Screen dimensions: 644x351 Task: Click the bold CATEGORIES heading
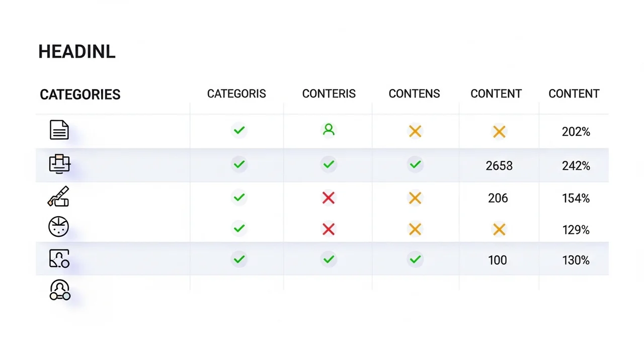point(80,95)
